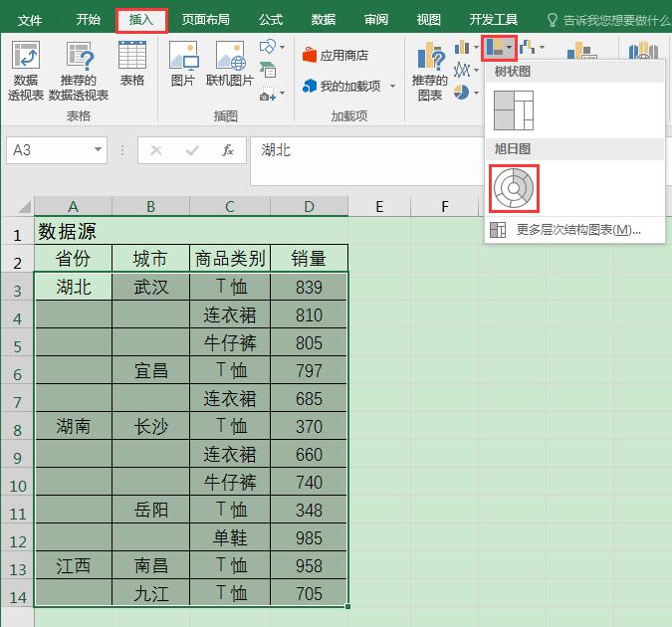672x627 pixels.
Task: Expand the Name Box dropdown
Action: (x=98, y=149)
